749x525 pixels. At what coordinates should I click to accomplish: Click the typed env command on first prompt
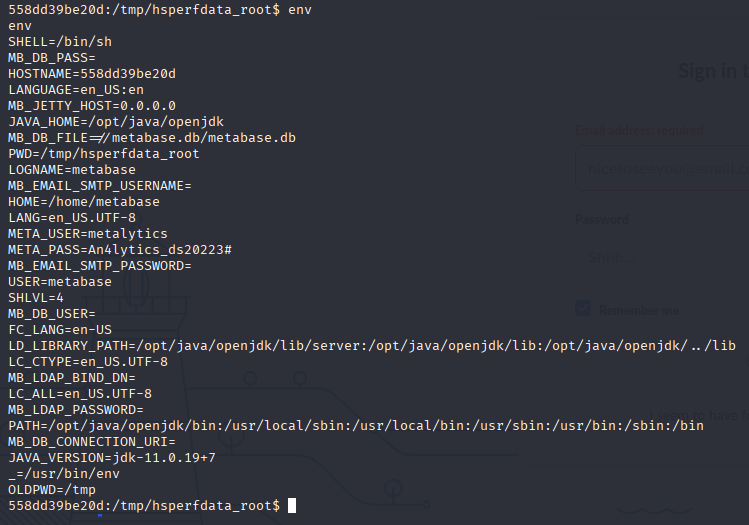pos(300,10)
